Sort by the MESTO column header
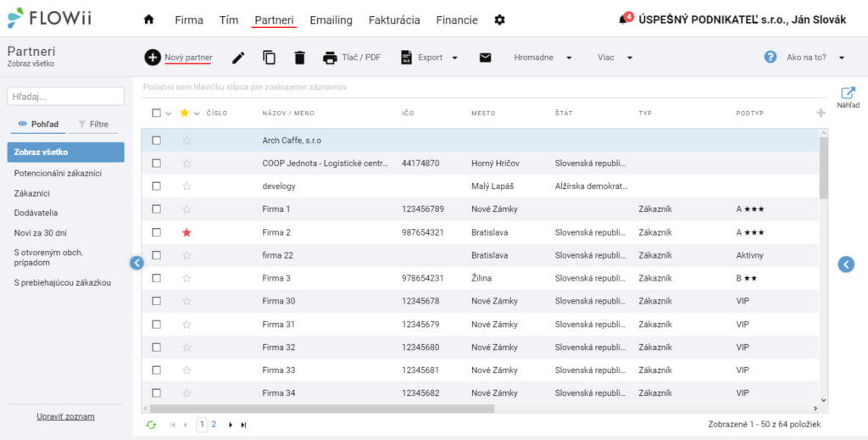 pos(483,114)
